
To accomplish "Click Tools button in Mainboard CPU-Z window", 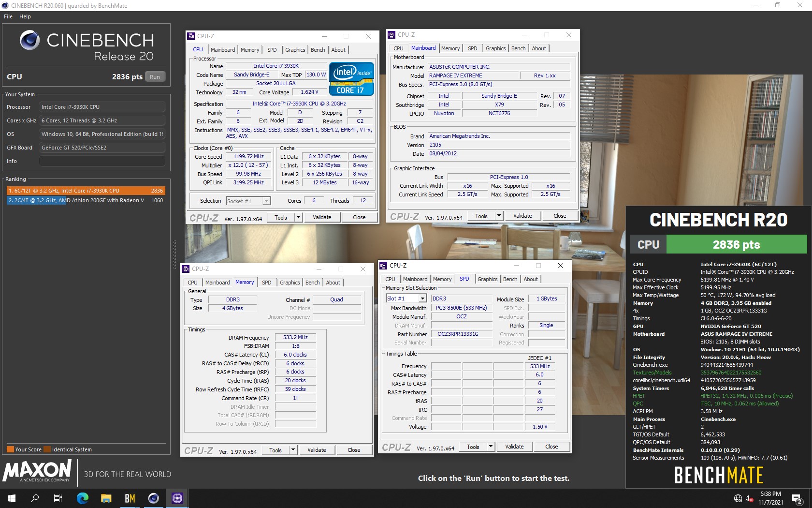I will click(x=481, y=216).
